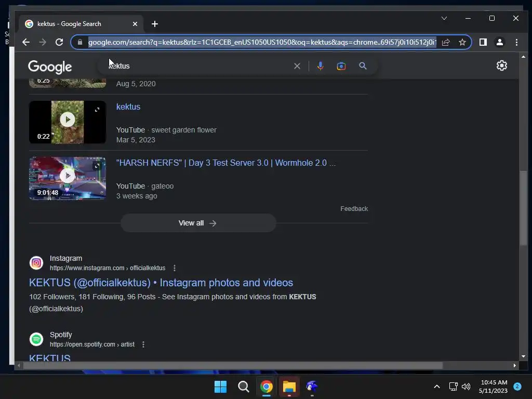The image size is (532, 399).
Task: Play the 0:22 kektus video thumbnail
Action: coord(68,122)
